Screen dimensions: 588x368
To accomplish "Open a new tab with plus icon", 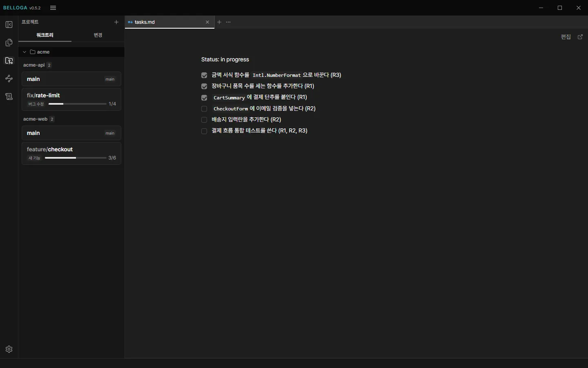I will (219, 22).
